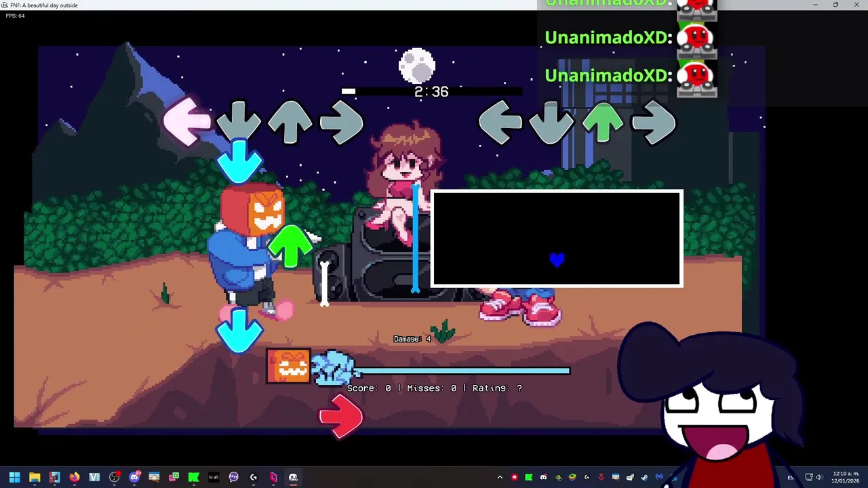Click the Damage: 4 label
Image resolution: width=868 pixels, height=488 pixels.
(412, 339)
